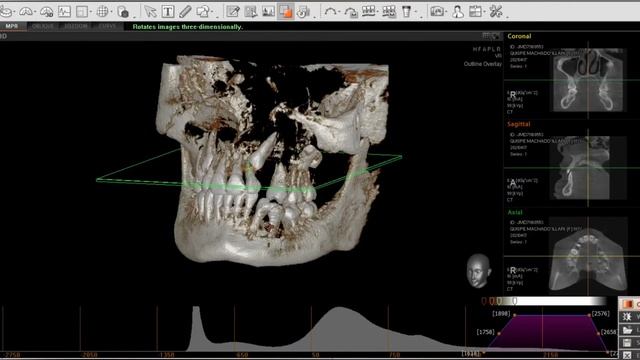The height and width of the screenshot is (360, 640).
Task: Select the Sagittal view thumbnail
Action: coord(588,167)
